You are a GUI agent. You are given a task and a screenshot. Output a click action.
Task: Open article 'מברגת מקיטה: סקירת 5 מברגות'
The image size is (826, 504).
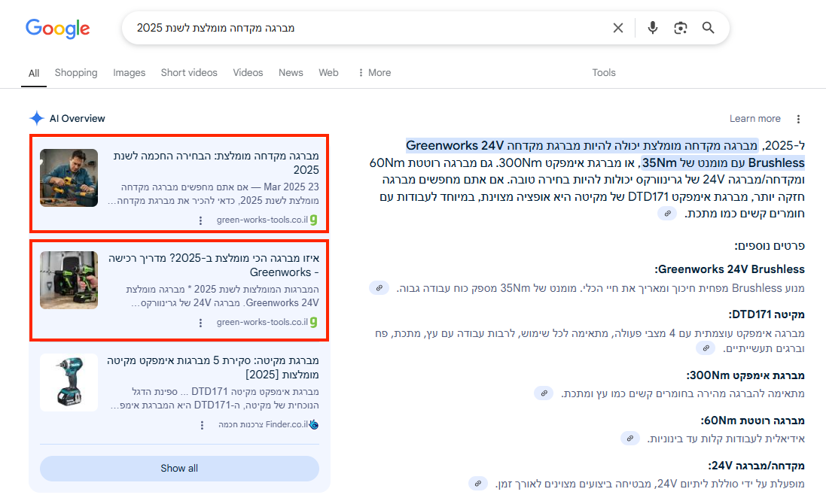213,367
